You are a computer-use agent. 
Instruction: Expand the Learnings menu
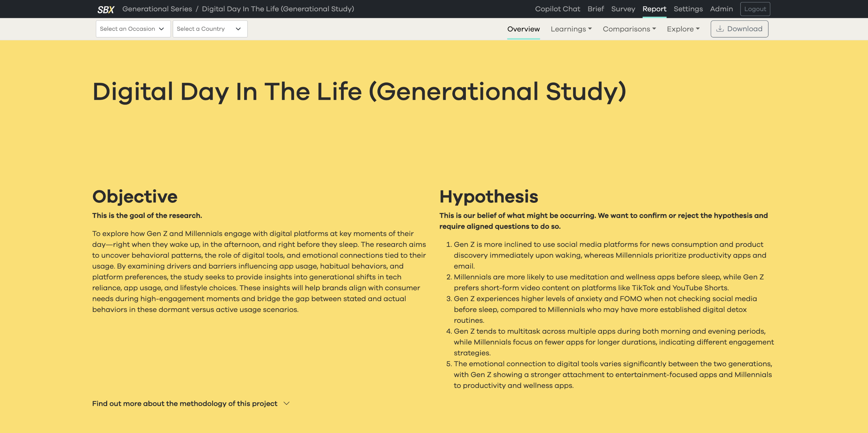point(571,29)
